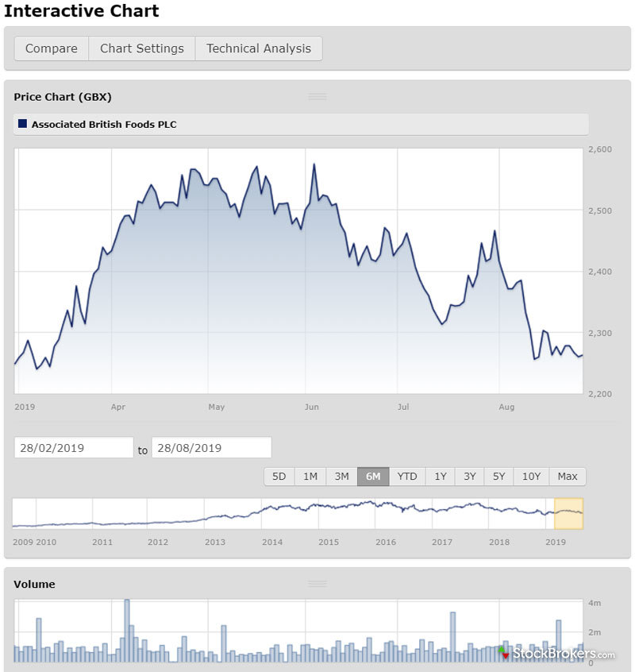Click the 4m volume axis label

click(x=595, y=603)
